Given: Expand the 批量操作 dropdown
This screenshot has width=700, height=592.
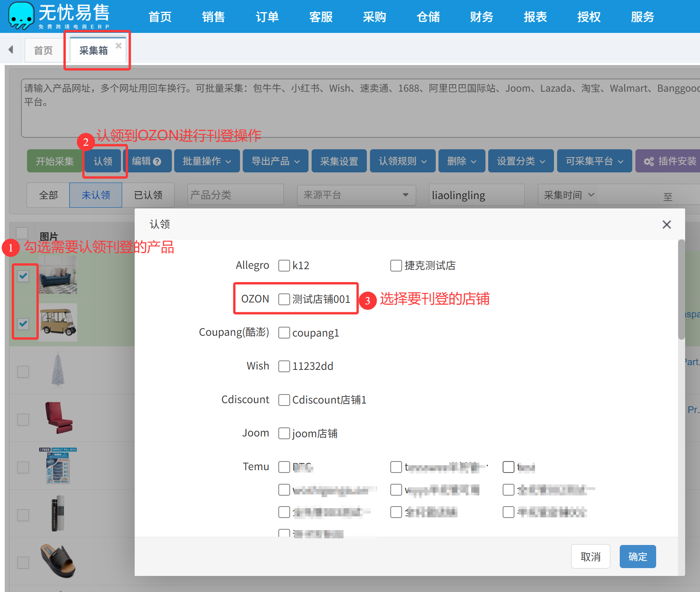Looking at the screenshot, I should pyautogui.click(x=207, y=161).
